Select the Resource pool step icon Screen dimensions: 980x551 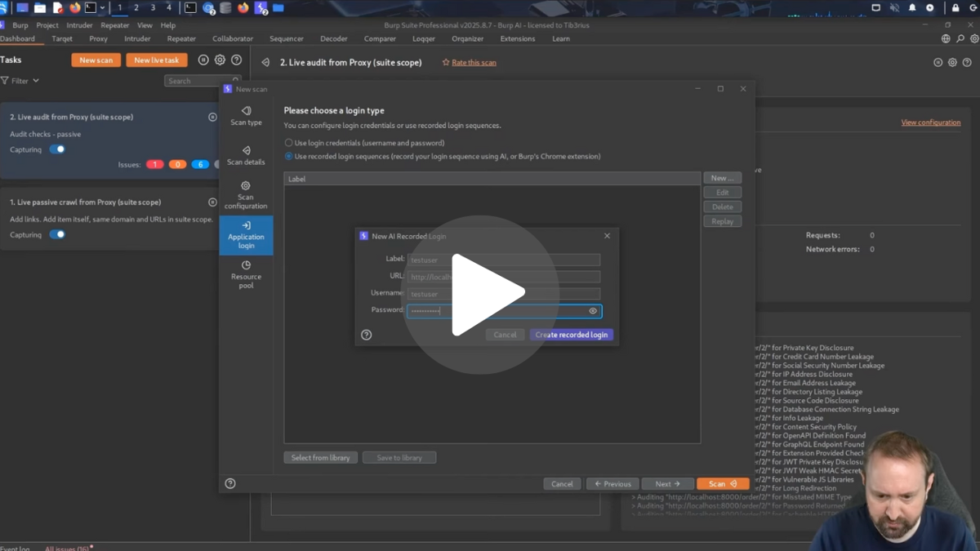click(x=246, y=265)
